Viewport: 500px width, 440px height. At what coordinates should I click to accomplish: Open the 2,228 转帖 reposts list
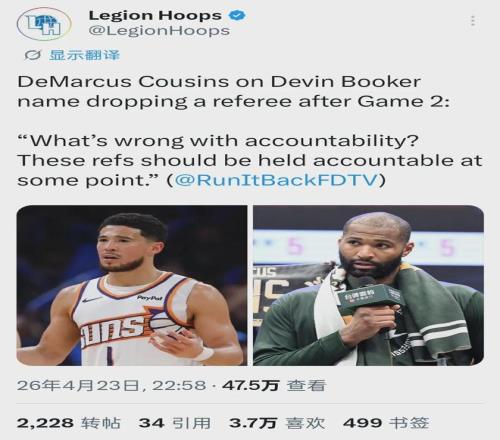point(69,423)
